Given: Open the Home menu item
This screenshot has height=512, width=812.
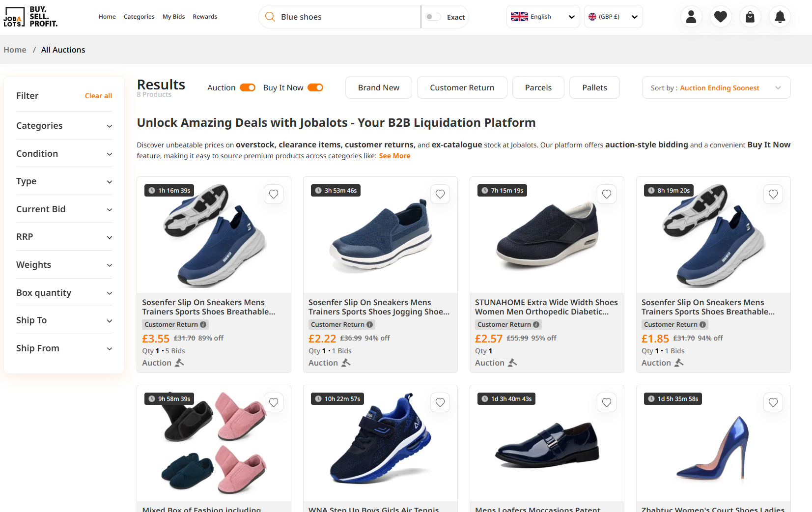Looking at the screenshot, I should coord(107,17).
